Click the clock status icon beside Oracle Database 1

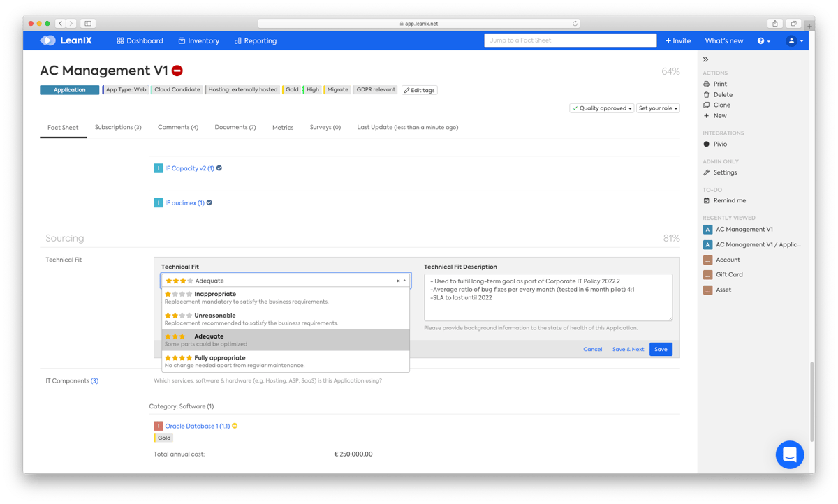[x=235, y=425]
